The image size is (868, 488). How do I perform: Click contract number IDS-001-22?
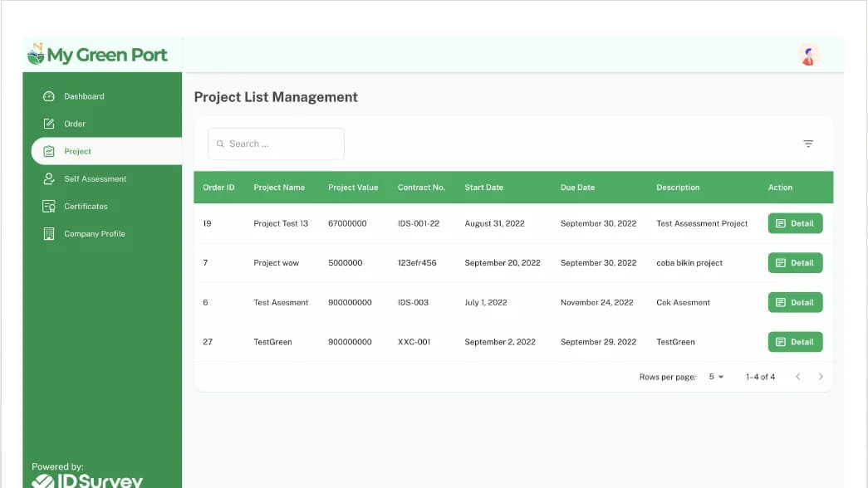pos(419,223)
